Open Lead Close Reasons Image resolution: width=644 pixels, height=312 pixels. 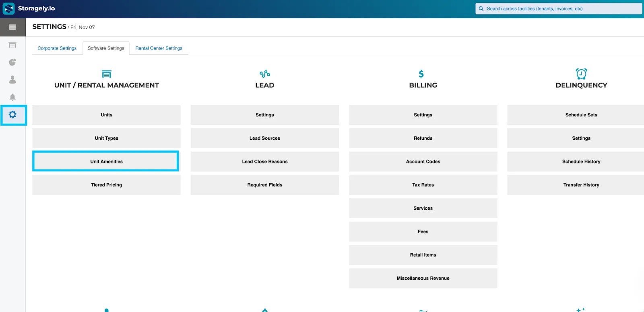pyautogui.click(x=265, y=161)
